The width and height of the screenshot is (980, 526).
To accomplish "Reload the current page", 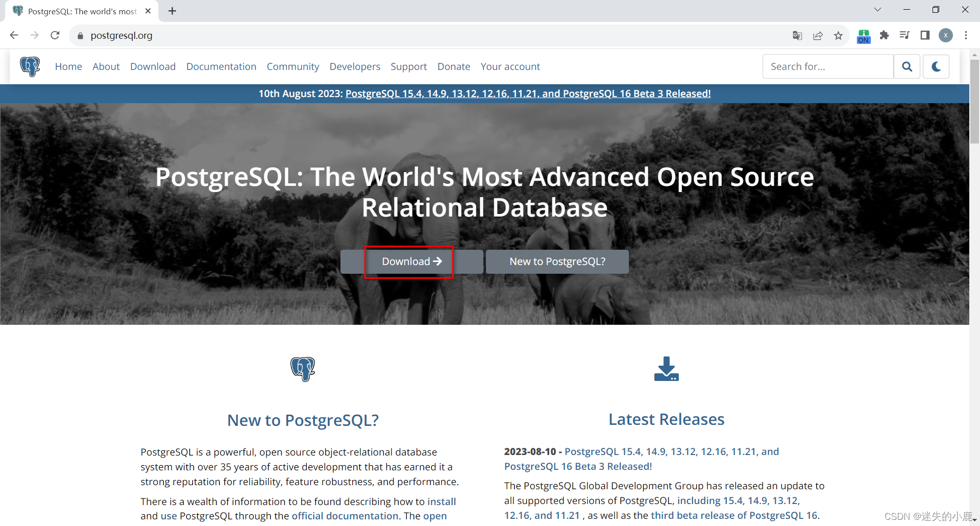I will (x=55, y=35).
